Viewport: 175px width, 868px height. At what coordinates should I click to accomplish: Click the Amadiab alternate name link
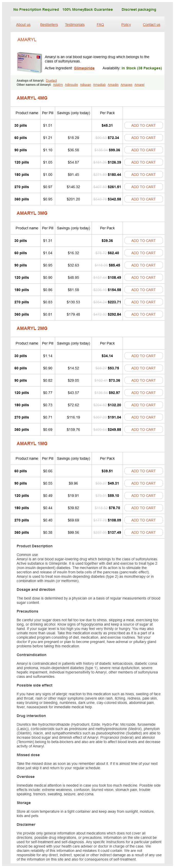point(99,84)
